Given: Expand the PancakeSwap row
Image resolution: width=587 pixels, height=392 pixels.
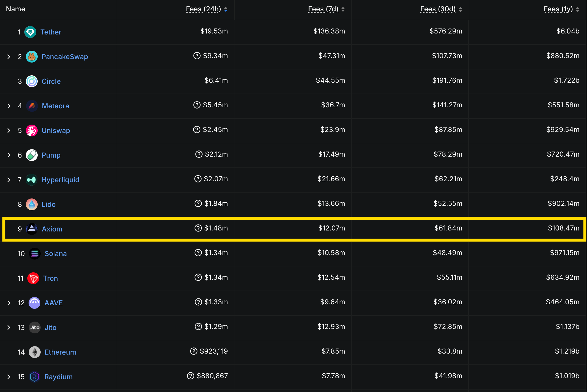Looking at the screenshot, I should 9,57.
